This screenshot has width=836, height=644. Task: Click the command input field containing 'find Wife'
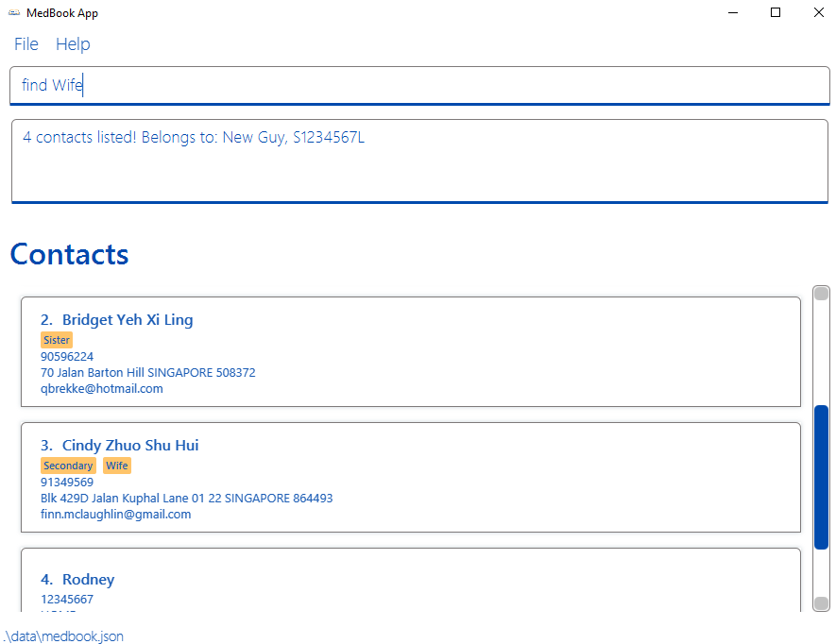coord(419,85)
